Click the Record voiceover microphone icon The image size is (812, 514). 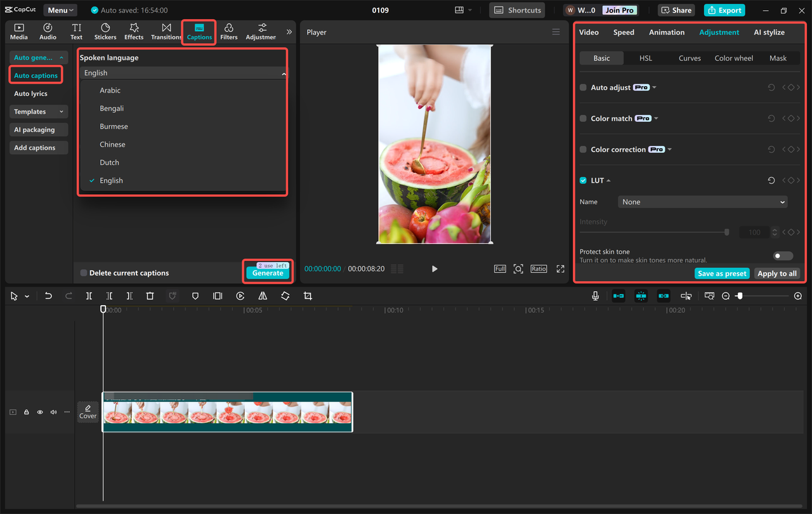(594, 296)
